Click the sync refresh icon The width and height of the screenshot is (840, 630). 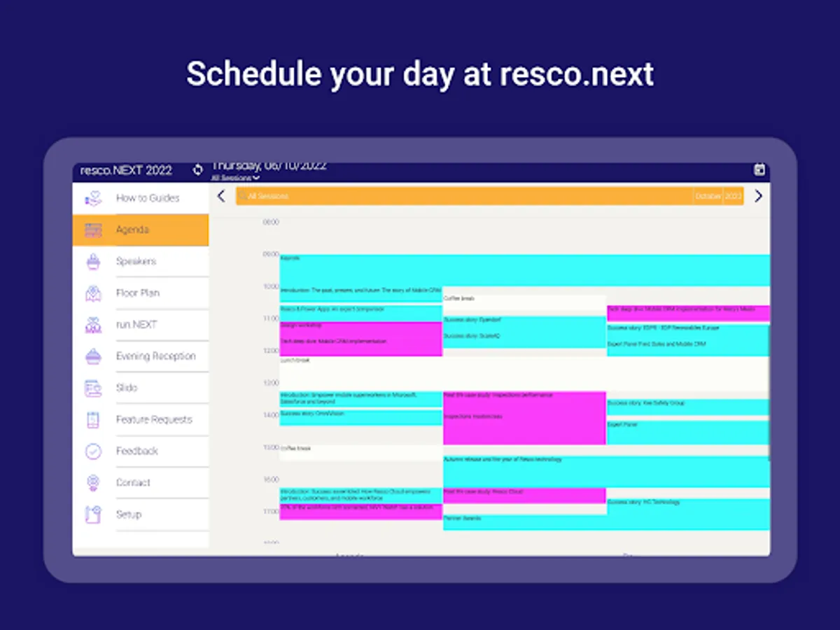point(198,170)
